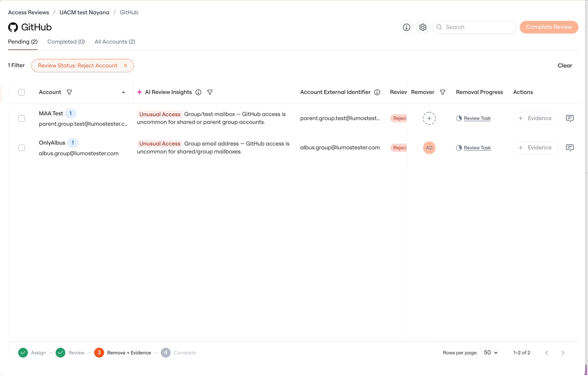Click the Remove + Evidence step
The width and height of the screenshot is (588, 375).
(122, 353)
